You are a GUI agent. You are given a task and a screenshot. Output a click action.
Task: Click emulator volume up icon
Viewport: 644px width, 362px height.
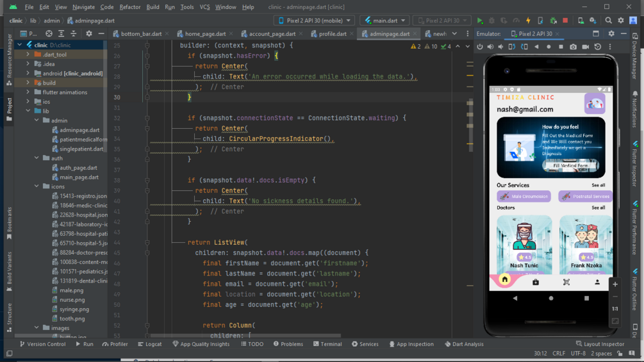point(490,47)
